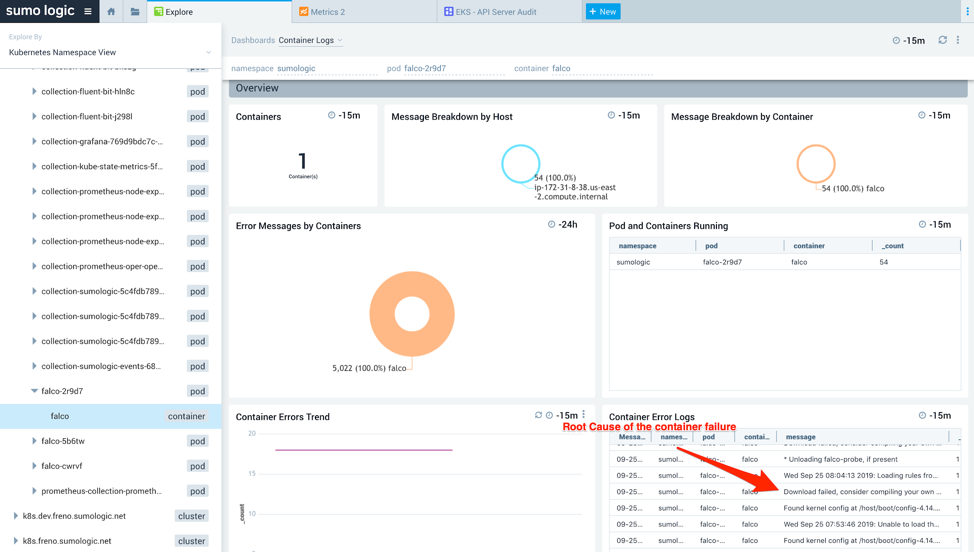Click the Containers count value 1
This screenshot has height=552, width=974.
point(303,161)
